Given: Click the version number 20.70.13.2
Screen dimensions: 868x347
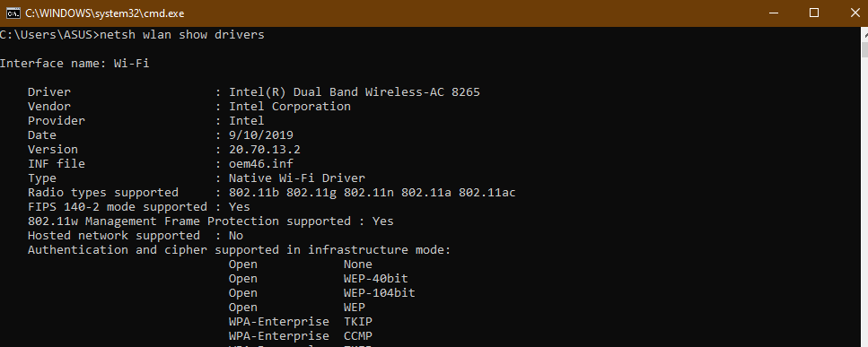Looking at the screenshot, I should [265, 150].
